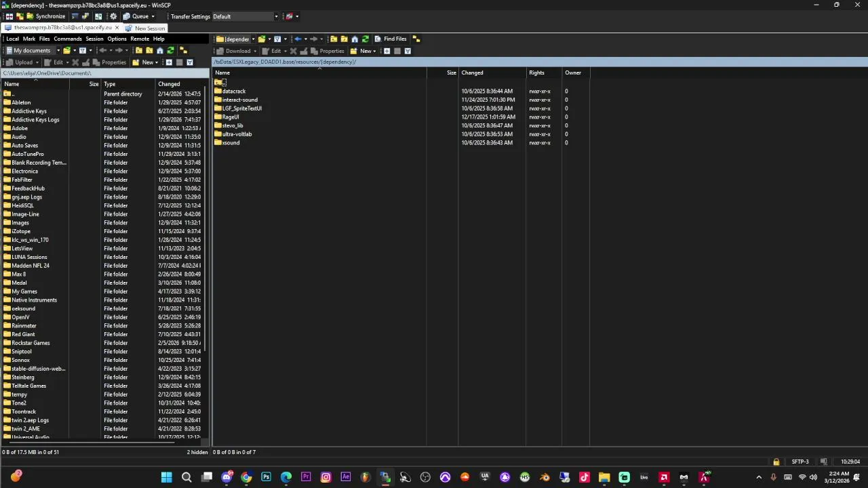Close the theswamprp session tab

coord(117,28)
